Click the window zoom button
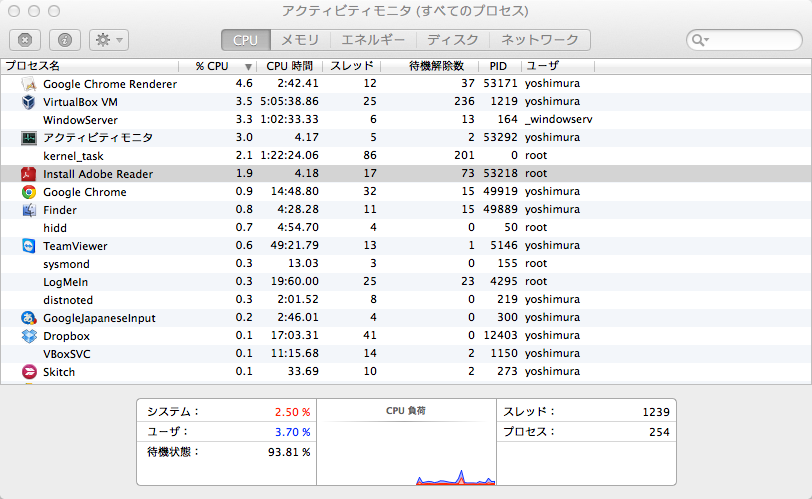 tap(54, 11)
